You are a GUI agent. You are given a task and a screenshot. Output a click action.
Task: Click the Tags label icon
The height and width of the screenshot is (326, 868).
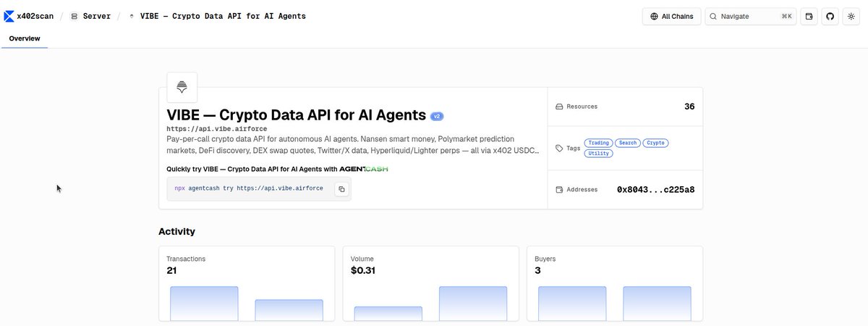point(559,148)
